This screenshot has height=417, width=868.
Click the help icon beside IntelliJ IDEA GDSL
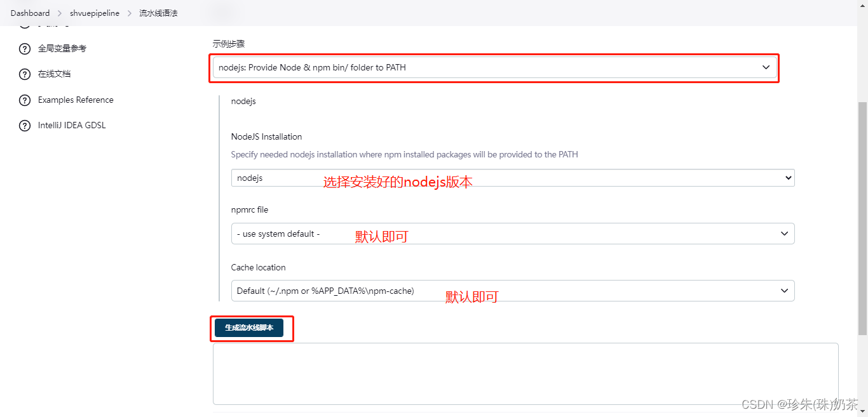(x=24, y=125)
